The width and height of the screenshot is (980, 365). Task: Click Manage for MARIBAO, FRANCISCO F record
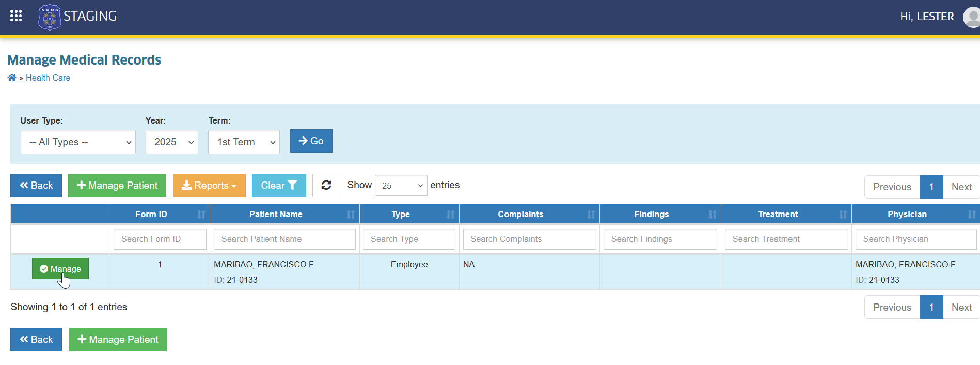(x=60, y=269)
